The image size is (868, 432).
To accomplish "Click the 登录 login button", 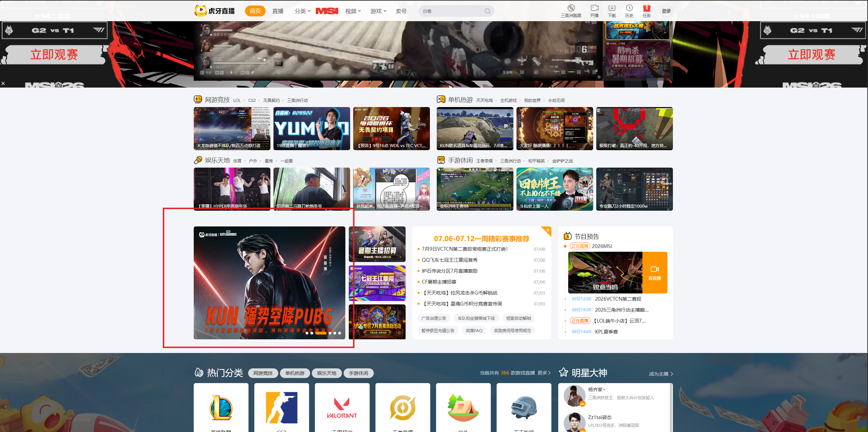I will click(666, 11).
